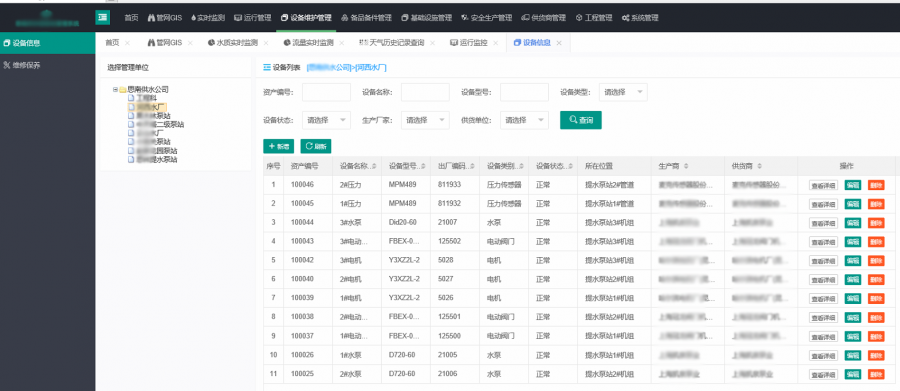
Task: Sort by the 供货商 column arrows
Action: [759, 167]
